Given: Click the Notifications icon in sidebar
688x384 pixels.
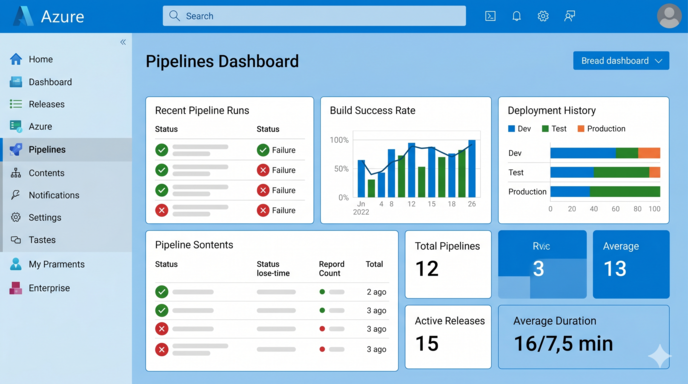Looking at the screenshot, I should pyautogui.click(x=16, y=195).
